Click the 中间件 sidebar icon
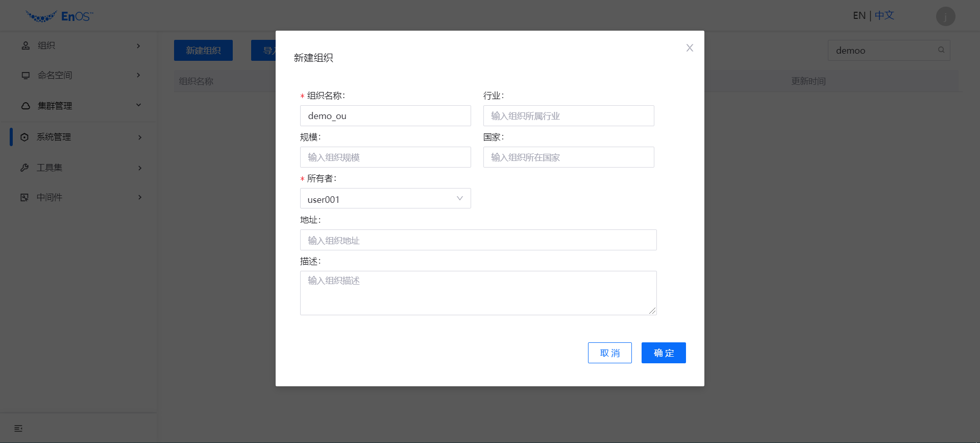 point(24,197)
